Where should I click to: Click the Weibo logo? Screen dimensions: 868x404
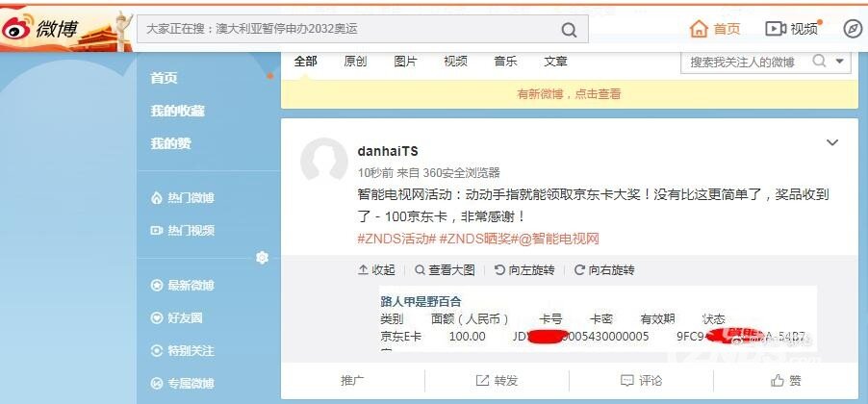click(39, 28)
